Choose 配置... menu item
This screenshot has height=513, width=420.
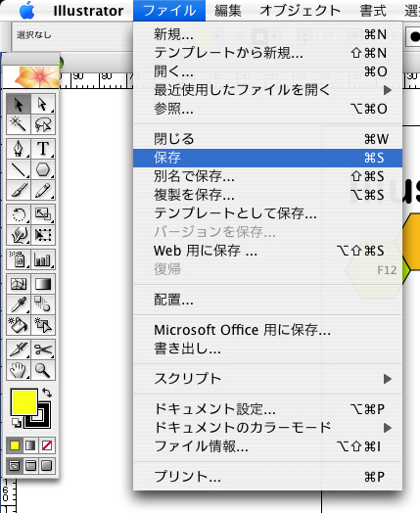point(267,300)
